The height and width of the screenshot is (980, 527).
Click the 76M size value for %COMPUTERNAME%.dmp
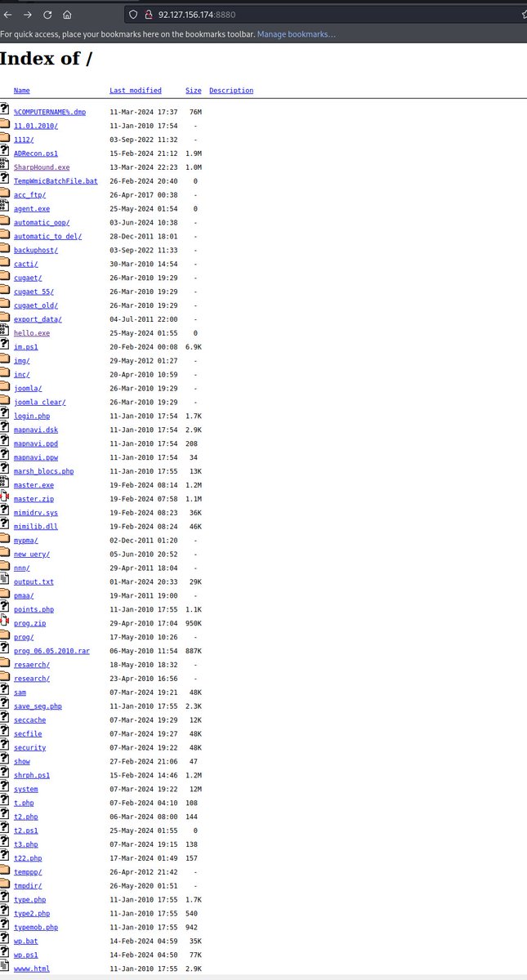pyautogui.click(x=195, y=112)
